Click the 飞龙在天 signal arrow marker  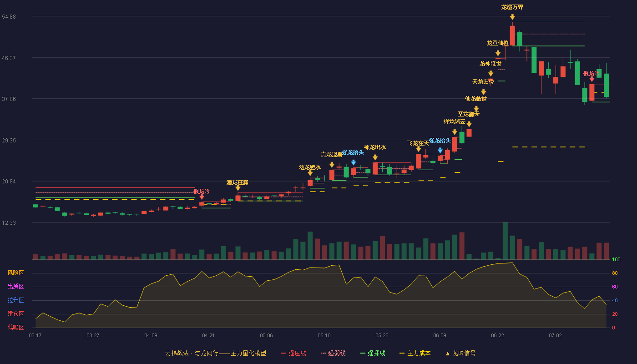pyautogui.click(x=418, y=149)
